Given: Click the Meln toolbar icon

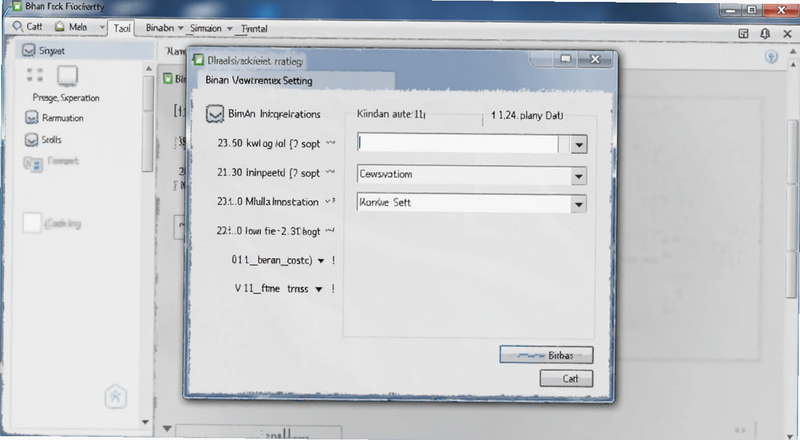Looking at the screenshot, I should (x=60, y=26).
